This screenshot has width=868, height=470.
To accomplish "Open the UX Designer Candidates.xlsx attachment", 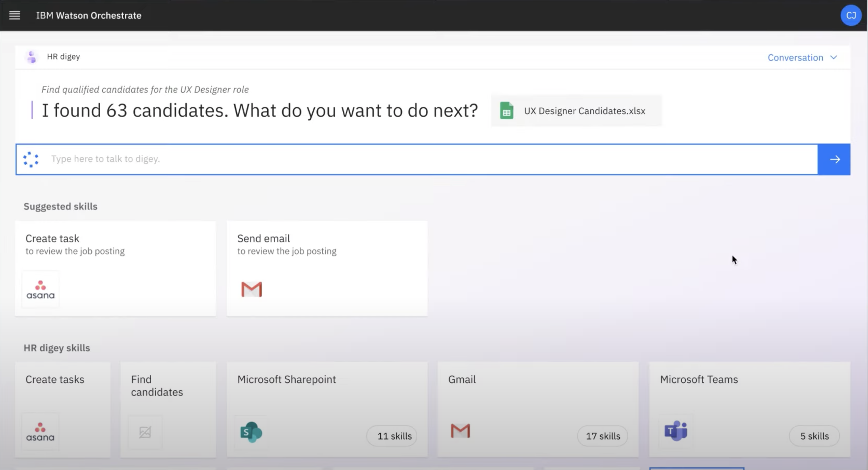I will coord(576,111).
